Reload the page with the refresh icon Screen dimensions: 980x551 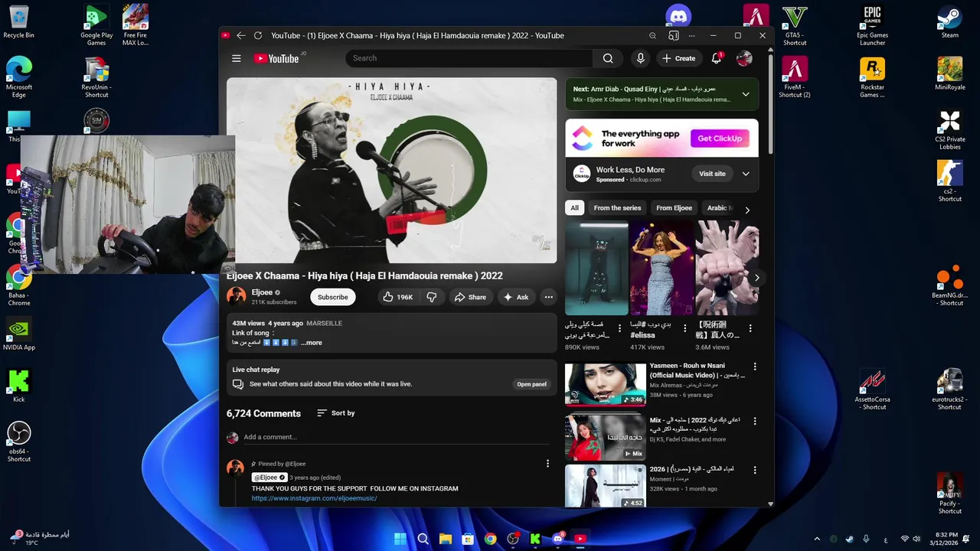click(258, 35)
